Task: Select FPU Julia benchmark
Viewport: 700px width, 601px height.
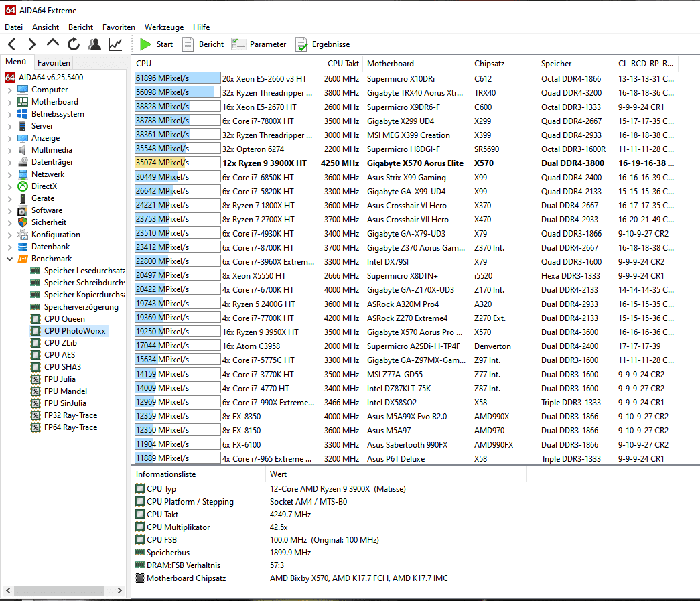Action: click(60, 379)
